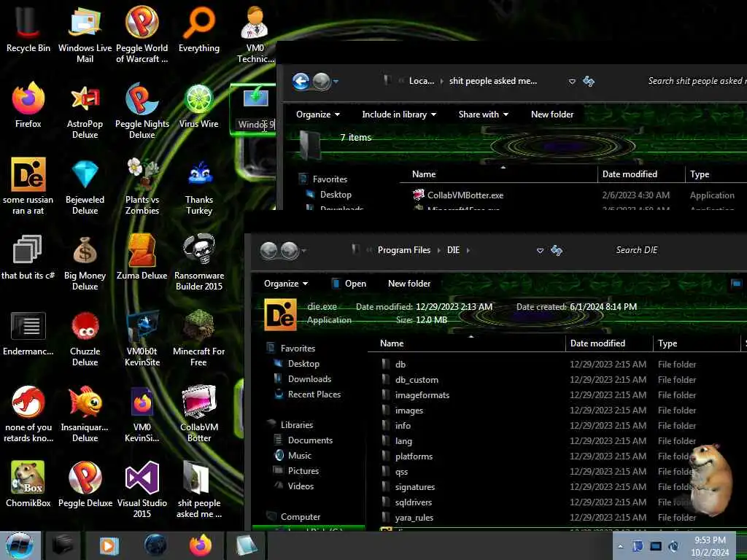747x560 pixels.
Task: Open media player taskbar icon
Action: [109, 545]
